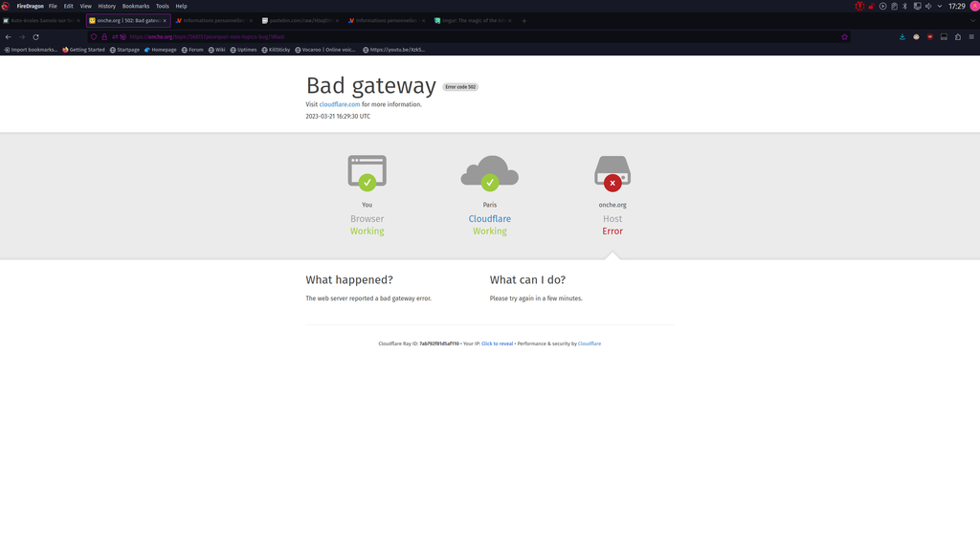Screen dimensions: 980x552
Task: Open the media player tray icon
Action: point(883,7)
